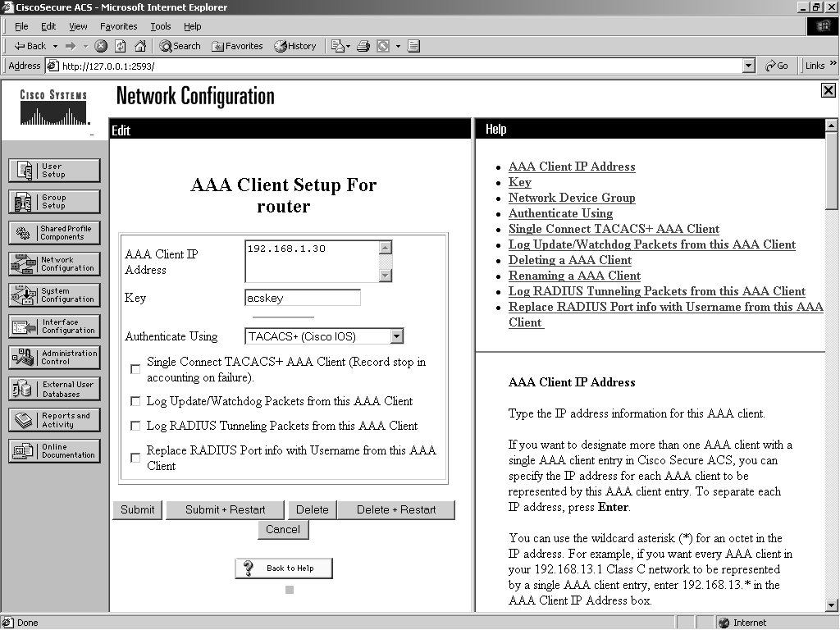Click the Delete + Restart button
This screenshot has width=840, height=630.
click(x=396, y=509)
